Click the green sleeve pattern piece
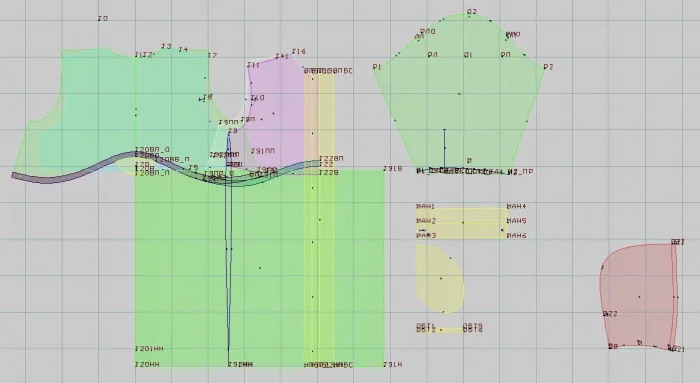 click(x=460, y=94)
